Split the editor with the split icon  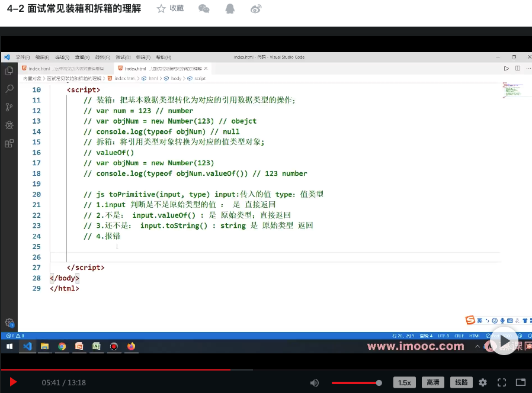pyautogui.click(x=518, y=68)
